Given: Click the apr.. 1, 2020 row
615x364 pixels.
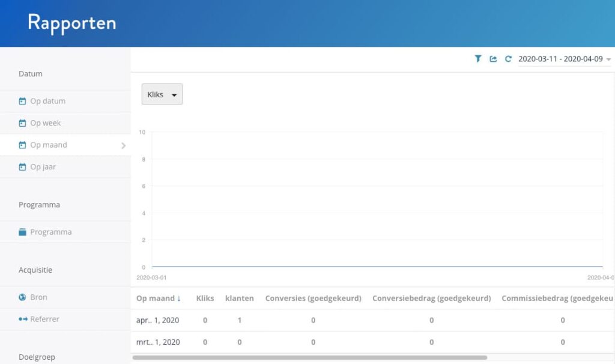Looking at the screenshot, I should point(157,320).
